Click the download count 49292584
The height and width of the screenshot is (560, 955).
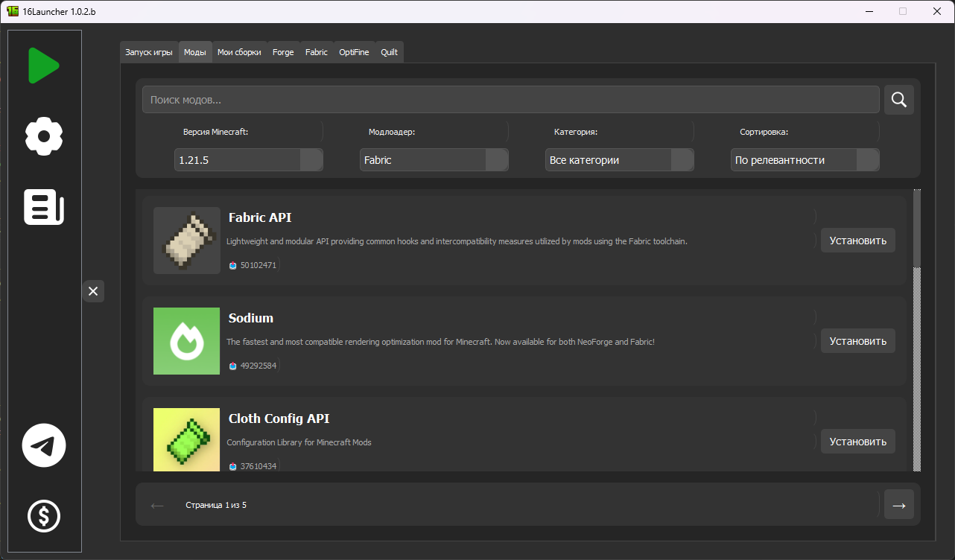[x=258, y=366]
